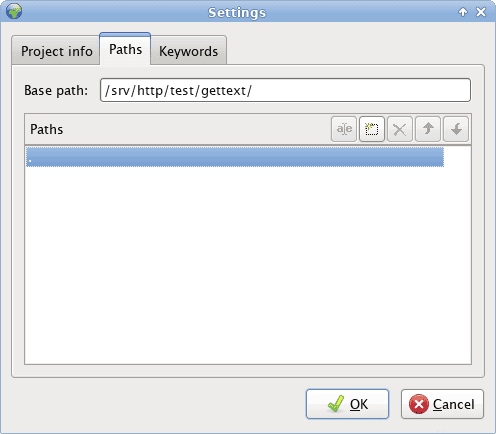This screenshot has width=496, height=434.
Task: Click the Poedit globe icon in the title bar
Action: click(14, 11)
